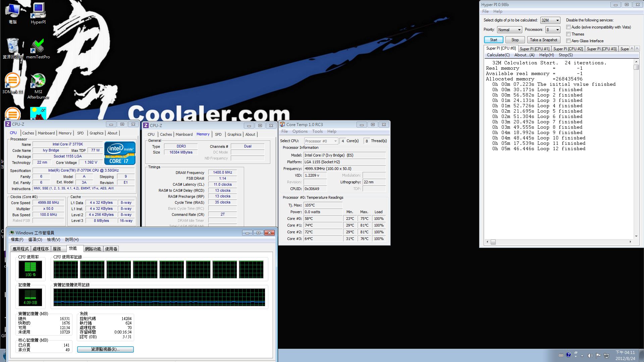
Task: Open Core Temp Options menu
Action: pyautogui.click(x=300, y=131)
